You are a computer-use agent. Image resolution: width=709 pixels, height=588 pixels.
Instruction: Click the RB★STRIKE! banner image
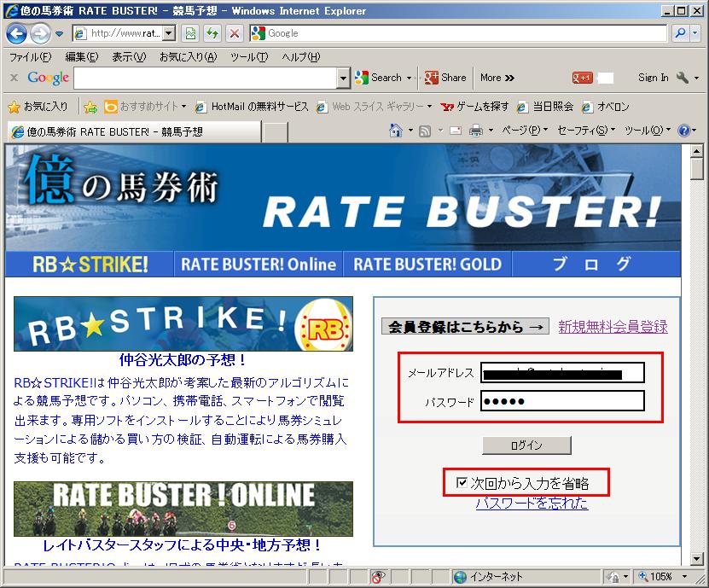click(x=183, y=323)
